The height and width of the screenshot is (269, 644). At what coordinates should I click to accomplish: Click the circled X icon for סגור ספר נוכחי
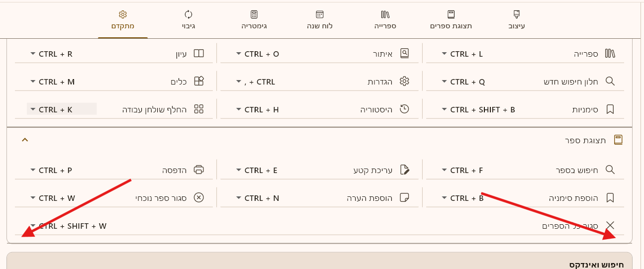198,198
